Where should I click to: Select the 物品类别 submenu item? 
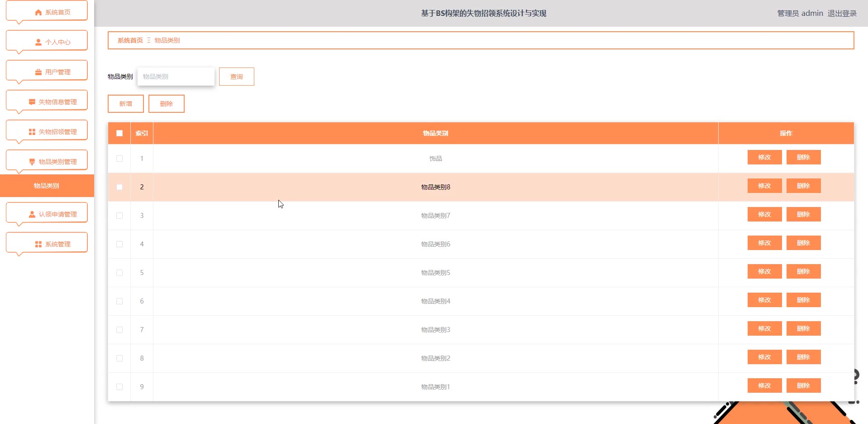(47, 186)
